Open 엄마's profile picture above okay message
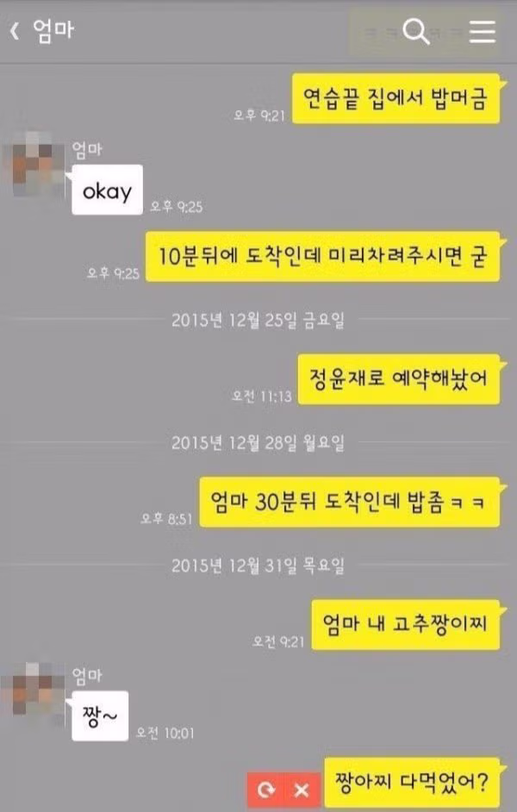 click(x=33, y=164)
